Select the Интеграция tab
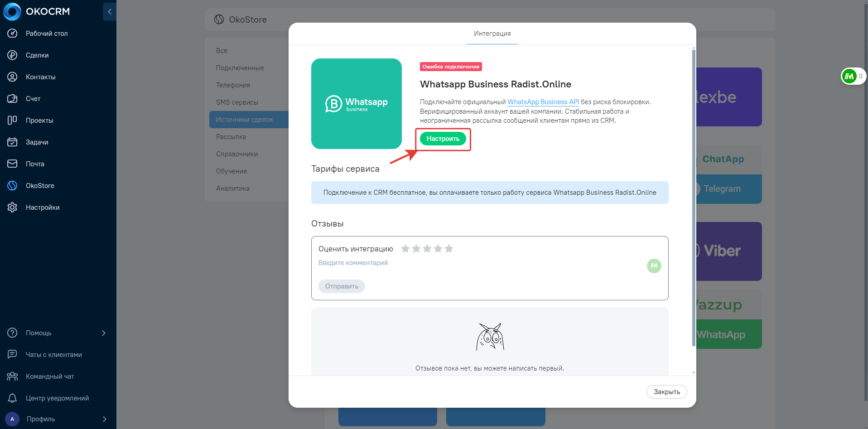868x429 pixels. pos(492,34)
